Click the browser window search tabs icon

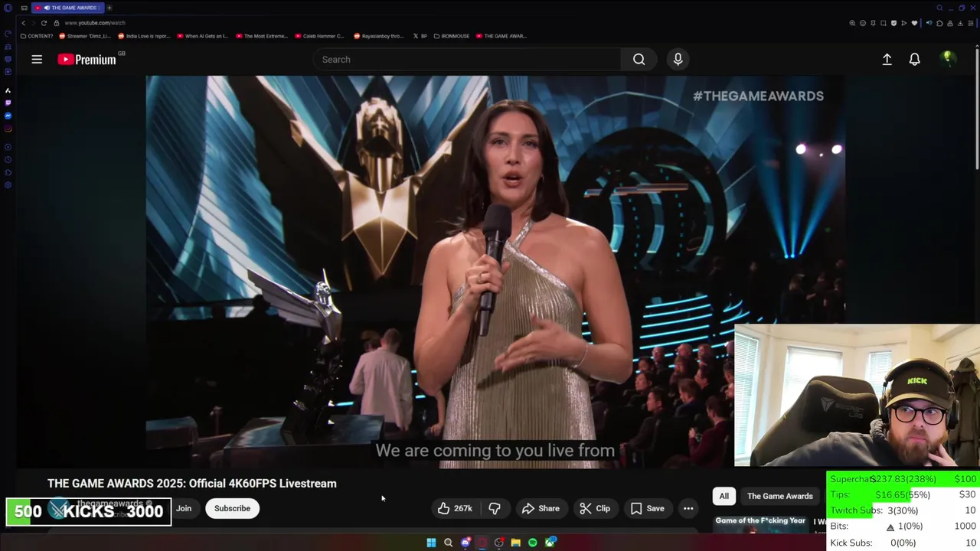[x=939, y=8]
